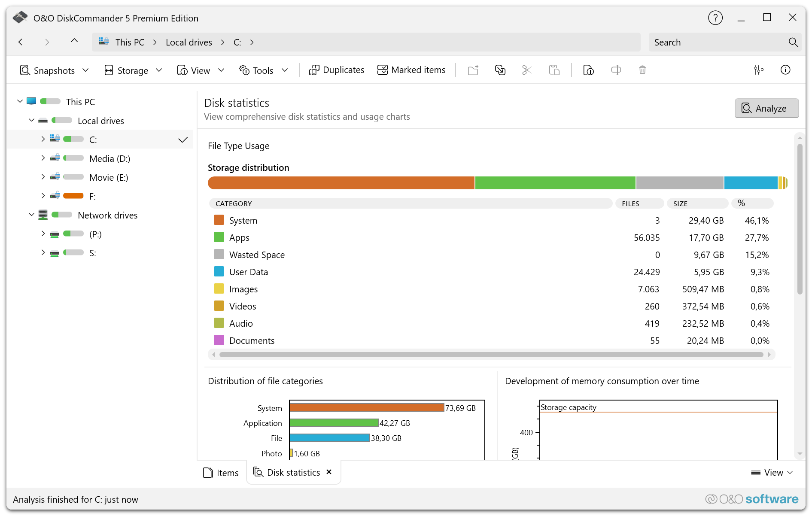The image size is (812, 516).
Task: Click the new folder icon
Action: (473, 70)
